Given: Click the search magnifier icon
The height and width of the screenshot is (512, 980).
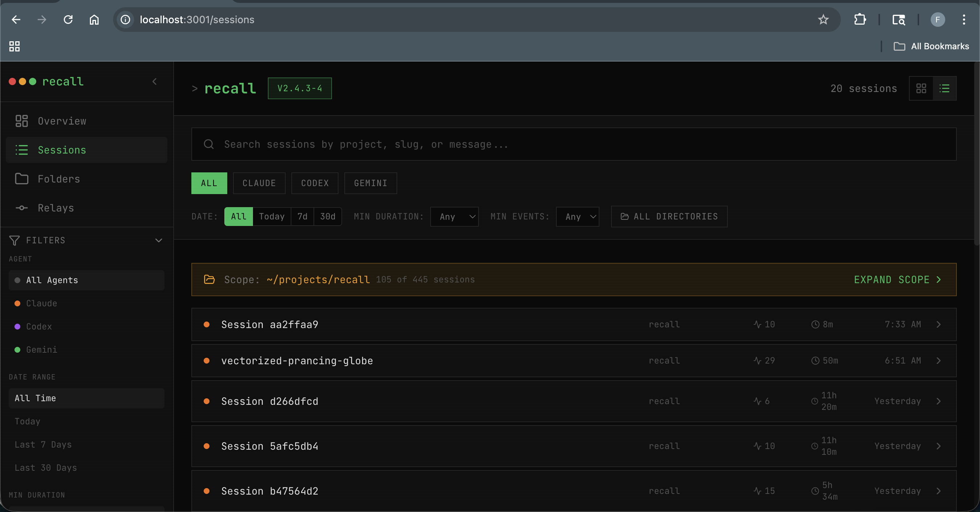Looking at the screenshot, I should (208, 144).
